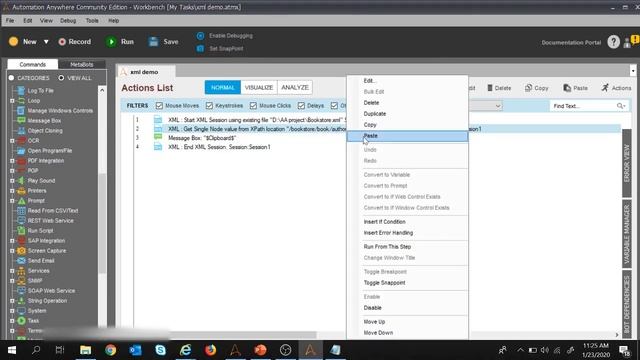Expand the OCR command node
The width and height of the screenshot is (640, 360).
coord(12,140)
